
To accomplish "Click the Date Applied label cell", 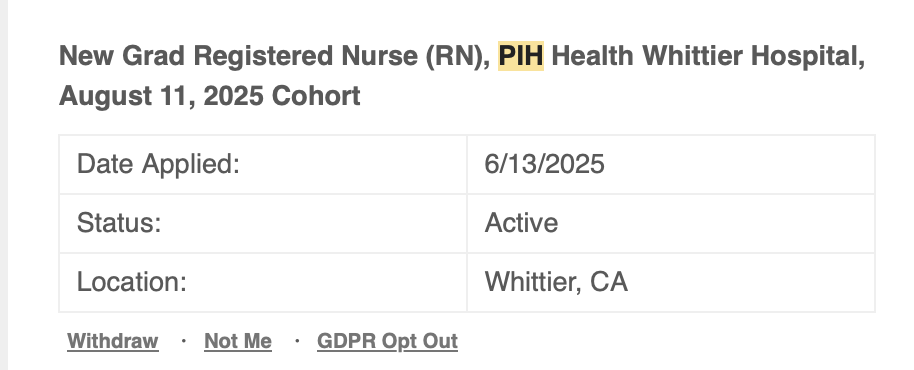I will 263,164.
